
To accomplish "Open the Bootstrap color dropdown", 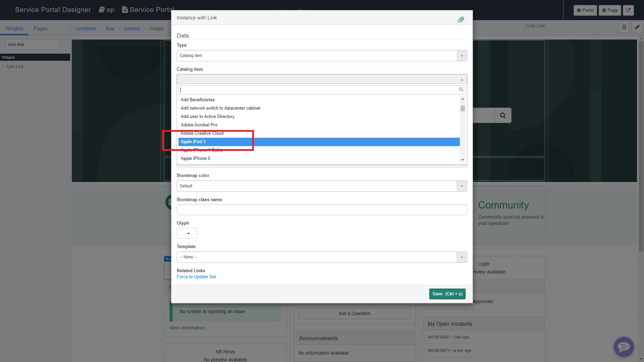I will point(322,186).
